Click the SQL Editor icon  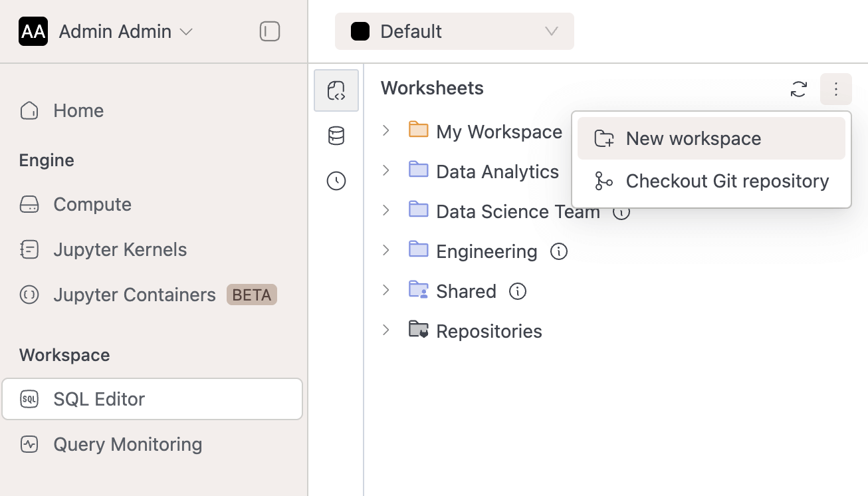(29, 399)
